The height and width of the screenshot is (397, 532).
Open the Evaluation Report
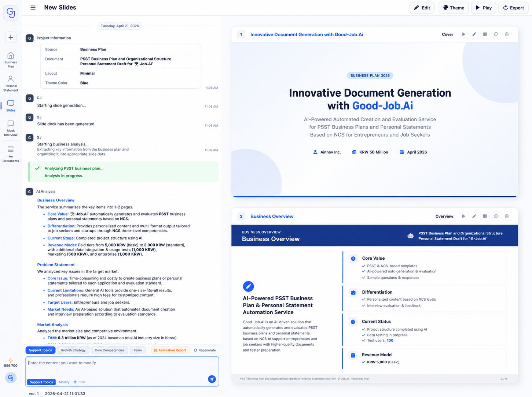(170, 350)
